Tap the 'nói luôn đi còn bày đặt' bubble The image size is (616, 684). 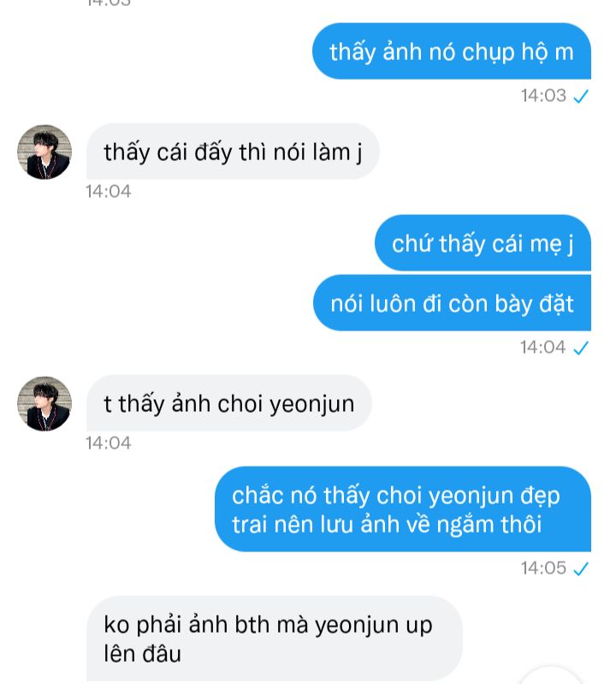pyautogui.click(x=452, y=303)
